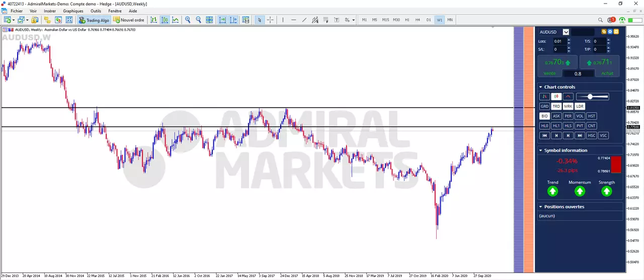This screenshot has width=644, height=280.
Task: Open the search magnifier icon
Action: pos(601,20)
